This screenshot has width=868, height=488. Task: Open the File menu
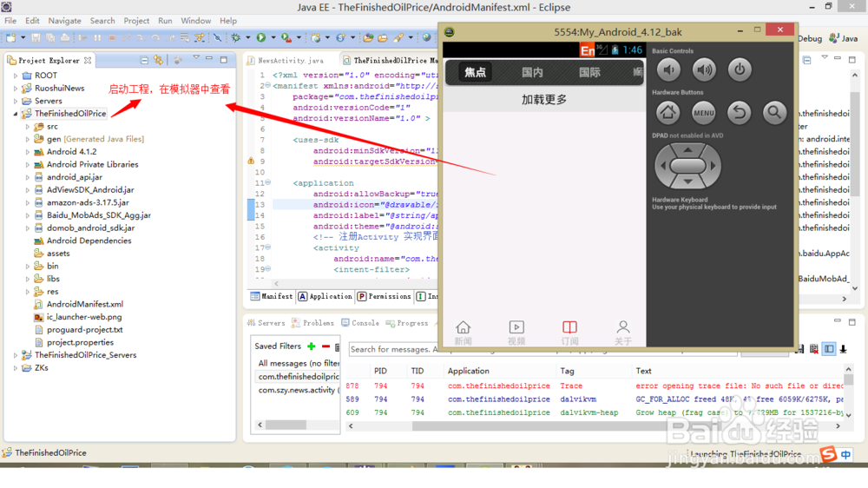(x=10, y=21)
